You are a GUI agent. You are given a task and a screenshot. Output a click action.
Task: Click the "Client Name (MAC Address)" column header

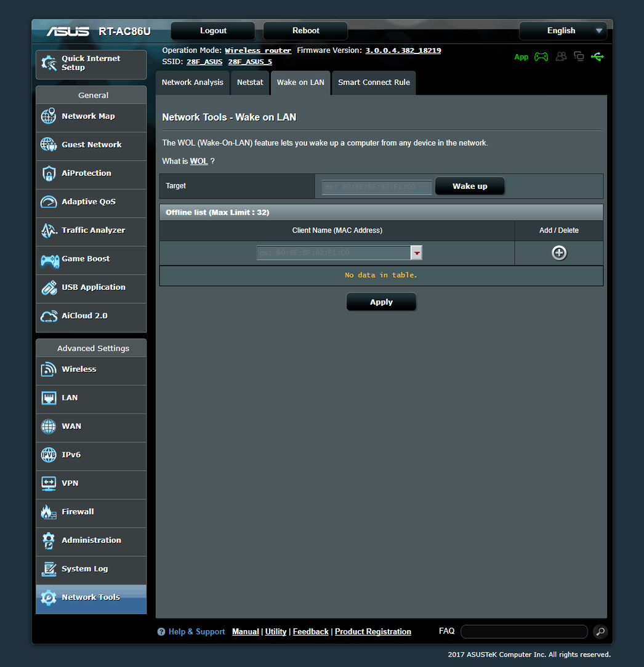click(x=337, y=231)
